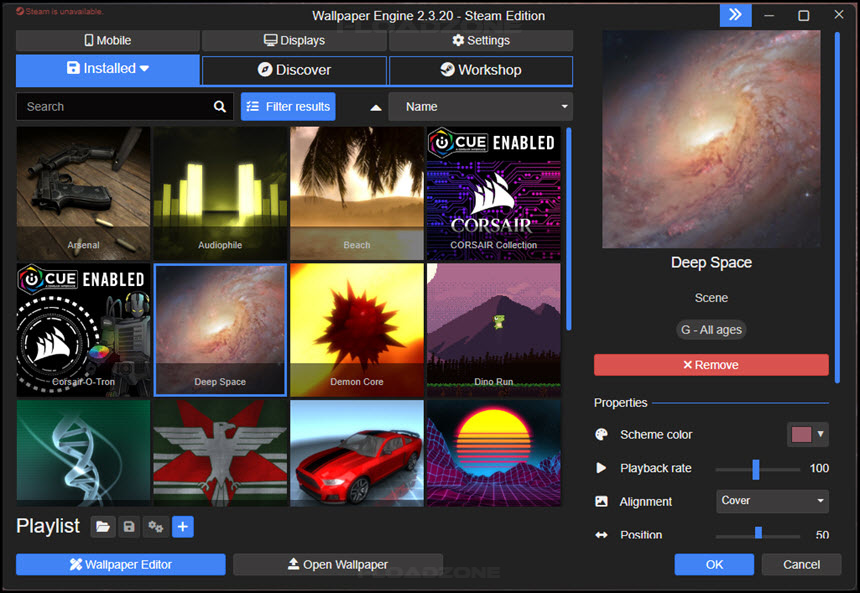Image resolution: width=860 pixels, height=593 pixels.
Task: Switch to the Discover tab
Action: 295,70
